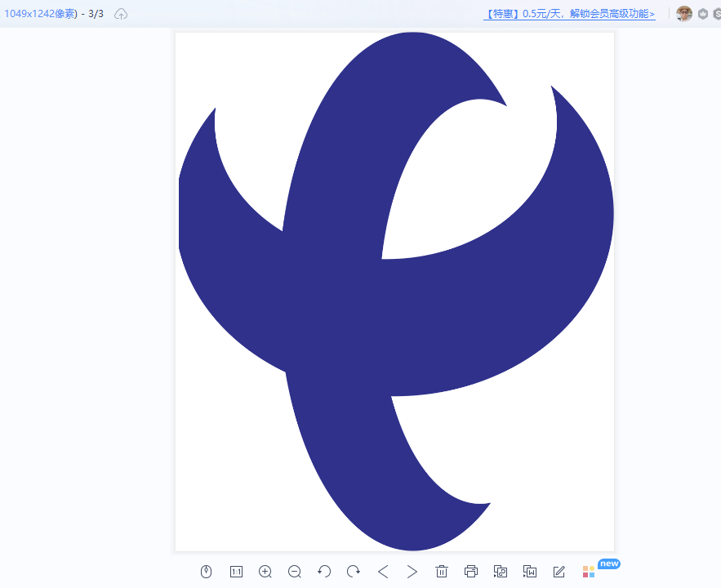Image resolution: width=721 pixels, height=588 pixels.
Task: Delete the current image with trash icon
Action: pos(442,572)
